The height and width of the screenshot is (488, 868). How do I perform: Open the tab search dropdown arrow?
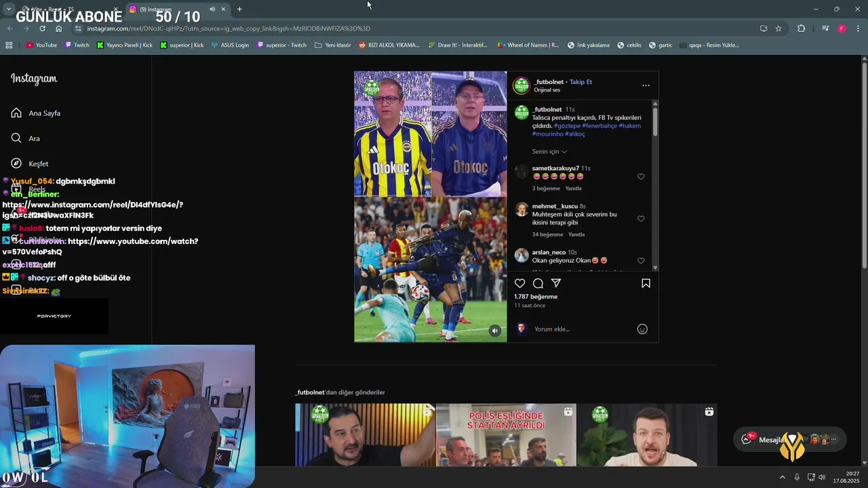(8, 9)
